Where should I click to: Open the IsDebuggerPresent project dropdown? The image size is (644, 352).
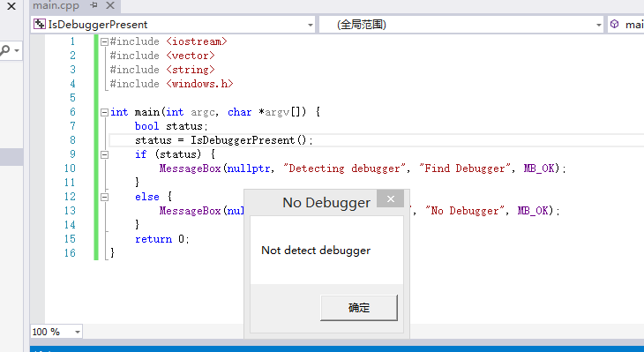311,25
